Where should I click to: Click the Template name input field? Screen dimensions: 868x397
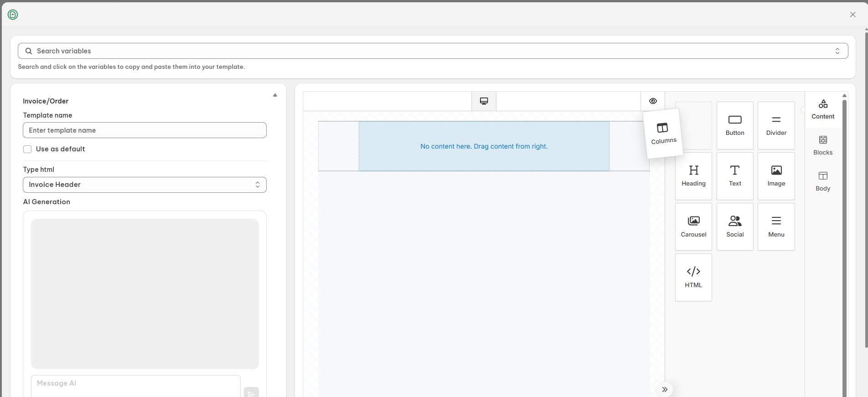[145, 130]
